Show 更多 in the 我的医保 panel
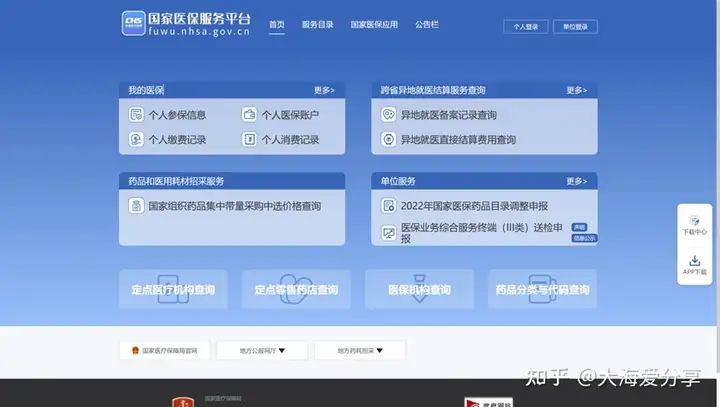This screenshot has height=407, width=720. (x=324, y=90)
